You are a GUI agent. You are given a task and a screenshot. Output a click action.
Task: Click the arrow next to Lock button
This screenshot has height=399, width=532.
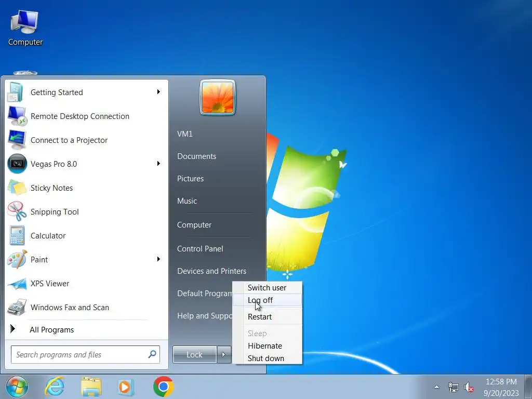point(224,354)
